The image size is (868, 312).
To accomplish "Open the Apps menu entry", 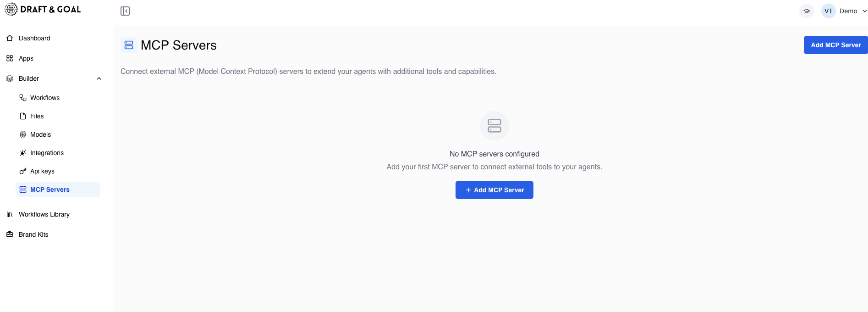I will tap(26, 58).
